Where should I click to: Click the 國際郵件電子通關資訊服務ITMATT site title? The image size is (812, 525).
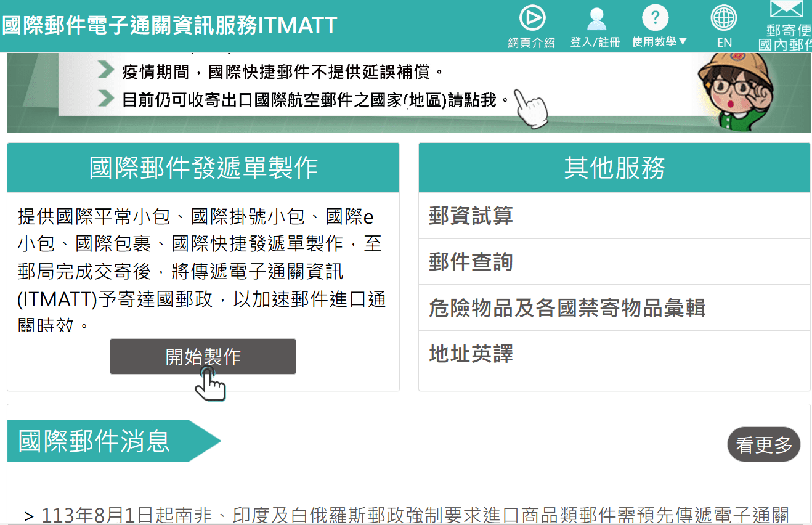pos(169,26)
